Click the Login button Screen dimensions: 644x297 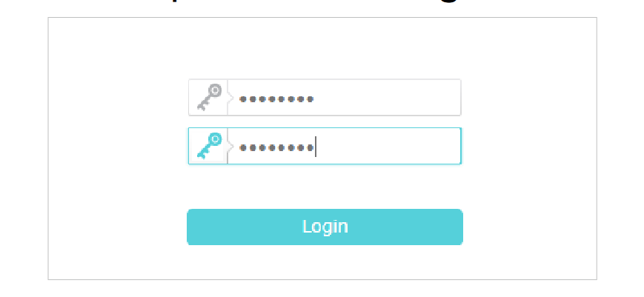(325, 227)
